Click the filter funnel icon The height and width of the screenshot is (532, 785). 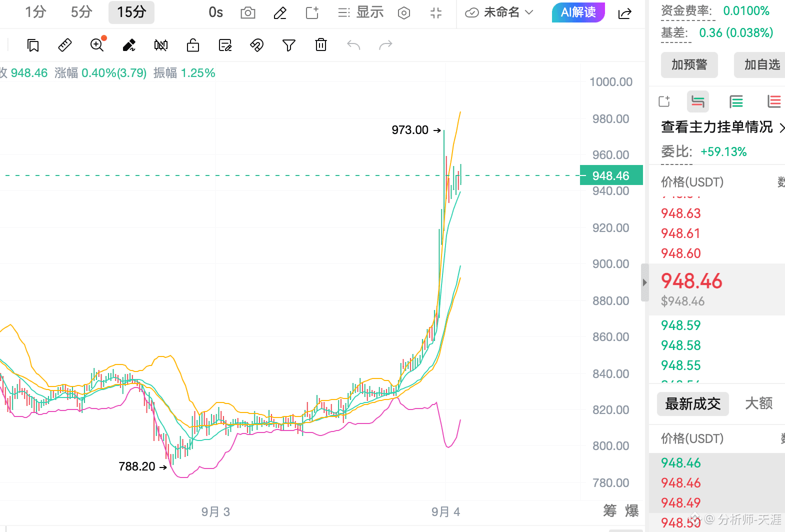point(289,45)
